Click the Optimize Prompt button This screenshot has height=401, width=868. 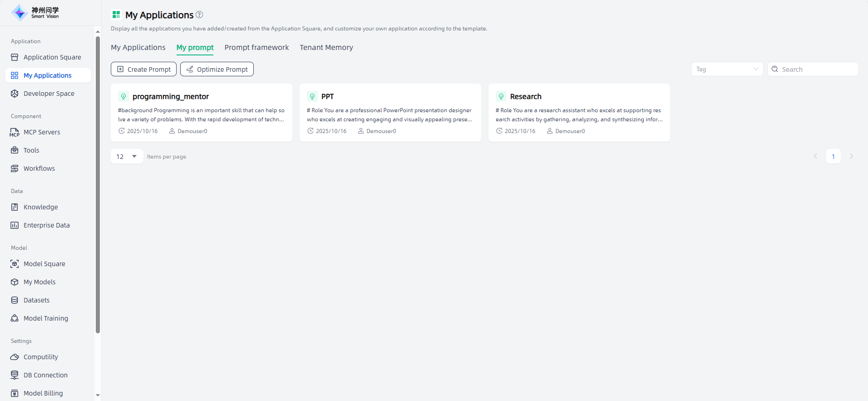217,69
